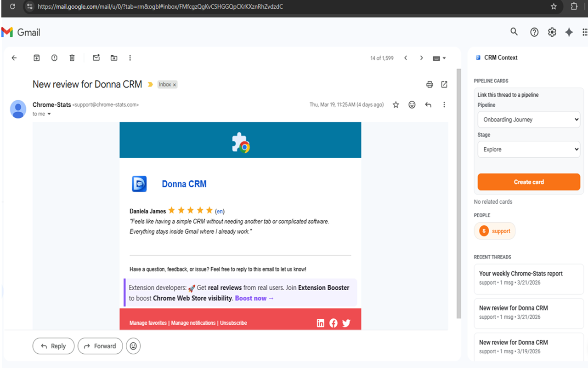The width and height of the screenshot is (588, 368).
Task: Open the Facebook icon in email footer
Action: pos(334,323)
